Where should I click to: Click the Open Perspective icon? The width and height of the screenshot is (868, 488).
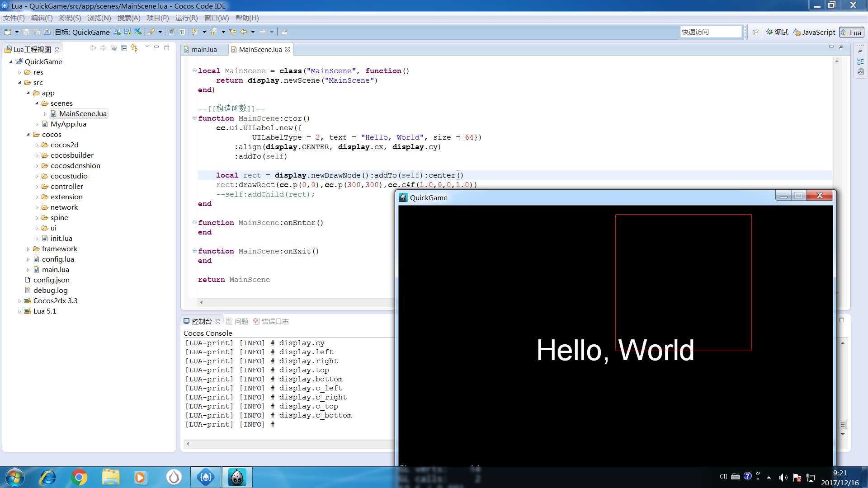pos(755,33)
